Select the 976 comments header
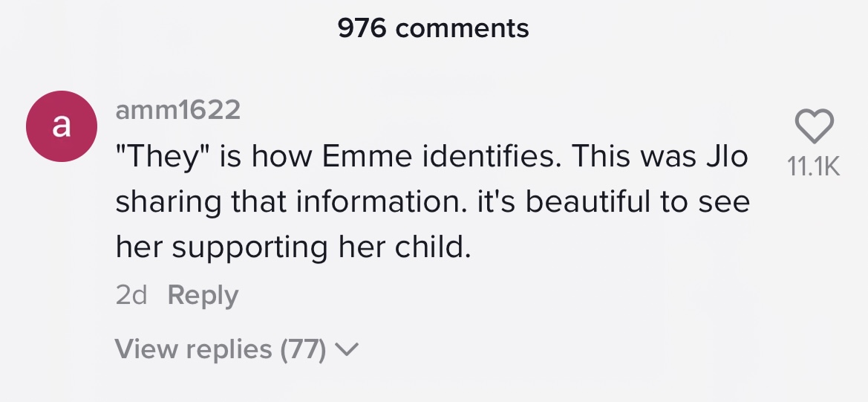This screenshot has width=868, height=402. coord(433,28)
